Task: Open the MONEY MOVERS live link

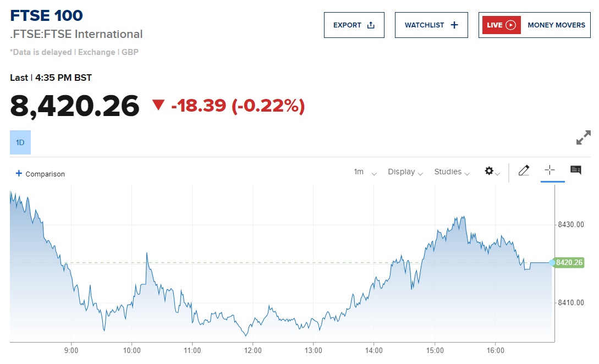Action: [x=556, y=25]
